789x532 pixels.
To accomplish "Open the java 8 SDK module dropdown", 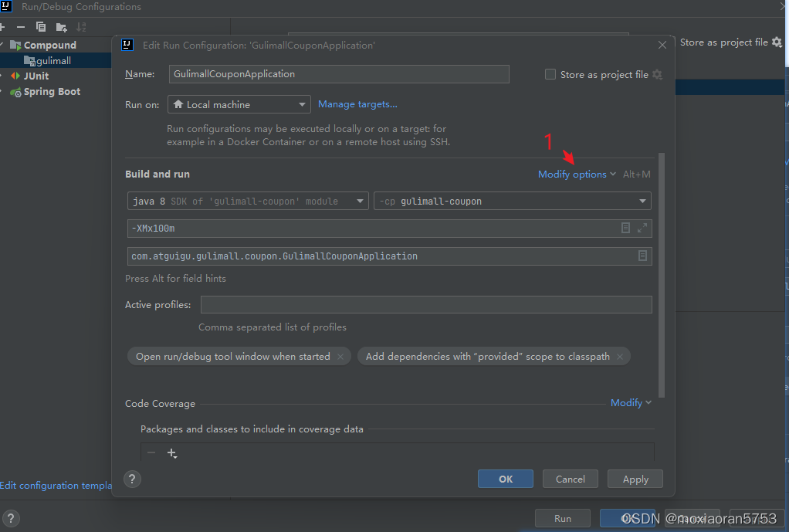I will point(248,202).
